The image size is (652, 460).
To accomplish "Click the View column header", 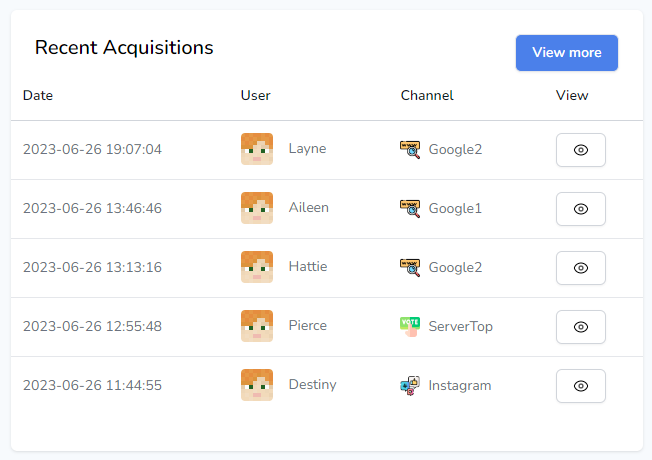I will click(x=572, y=95).
